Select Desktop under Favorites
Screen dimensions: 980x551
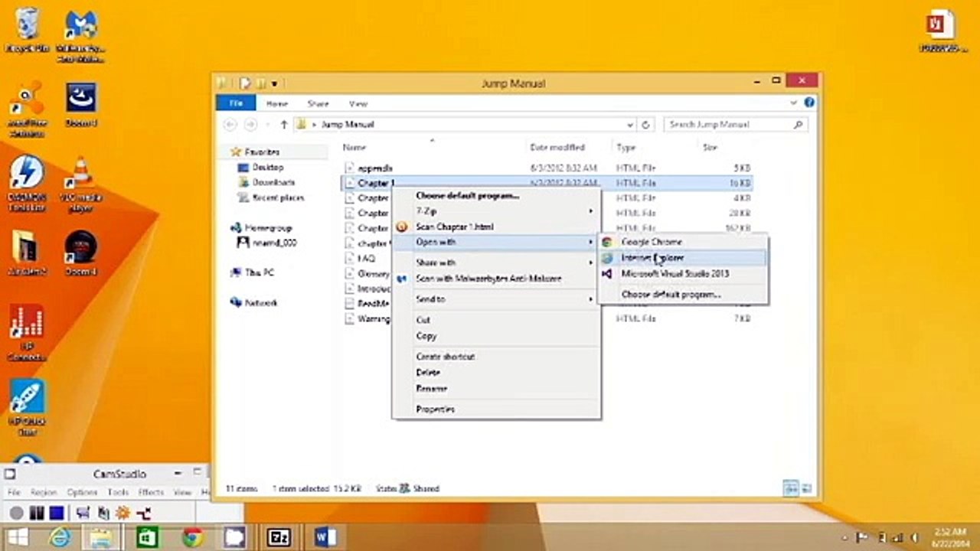268,167
